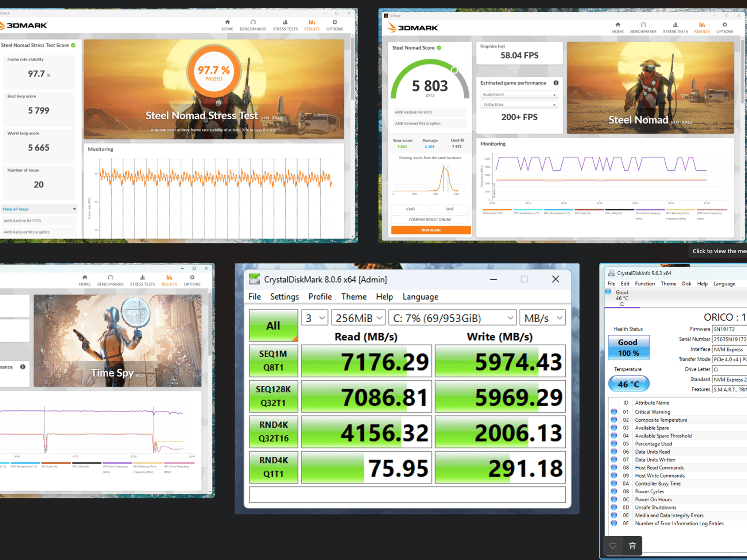
Task: Click the info icon beside Estimated game performance
Action: coord(556,83)
